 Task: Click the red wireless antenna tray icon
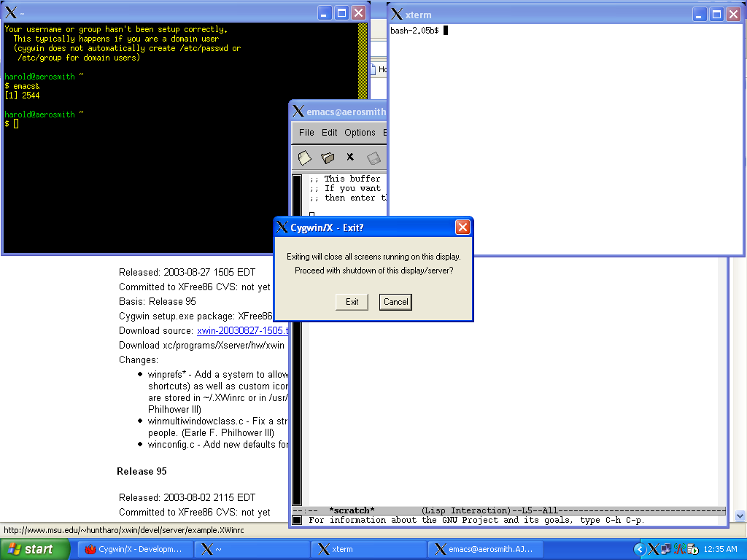pos(679,550)
